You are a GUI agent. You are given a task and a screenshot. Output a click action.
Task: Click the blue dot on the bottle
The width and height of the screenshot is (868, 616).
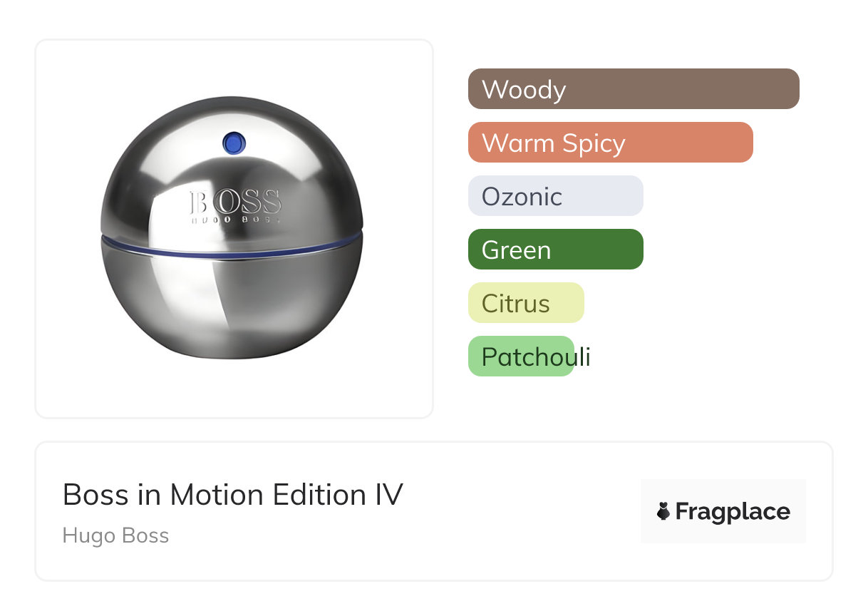(x=233, y=143)
